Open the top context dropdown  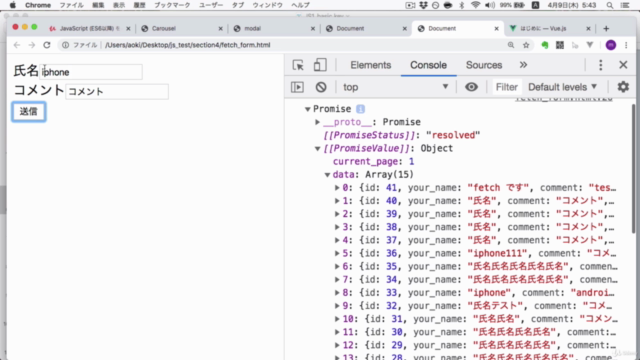(395, 87)
